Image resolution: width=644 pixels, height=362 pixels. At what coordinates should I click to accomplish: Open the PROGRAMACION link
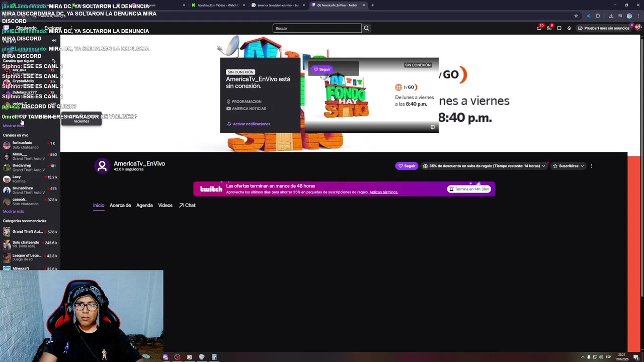244,102
